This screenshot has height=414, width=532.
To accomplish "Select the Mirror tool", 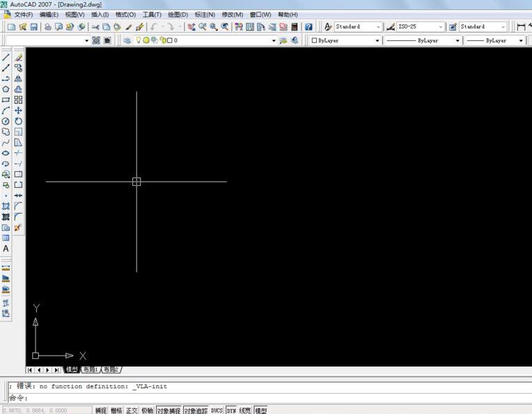I will [x=18, y=79].
